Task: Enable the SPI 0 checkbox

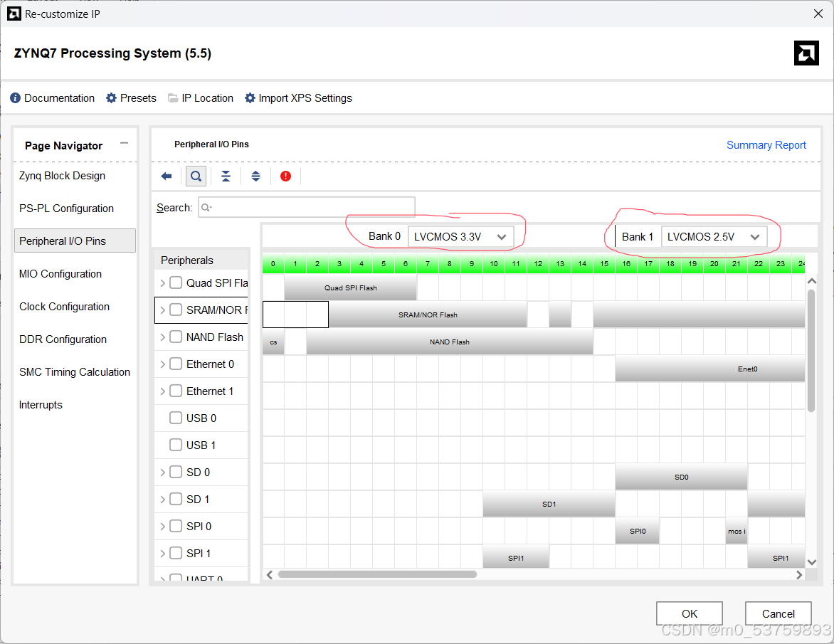Action: pos(176,526)
